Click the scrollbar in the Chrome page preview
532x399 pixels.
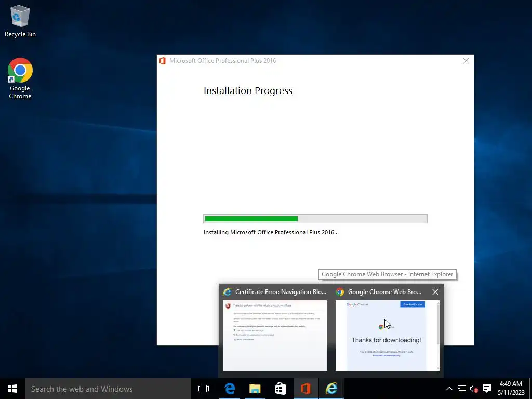437,336
